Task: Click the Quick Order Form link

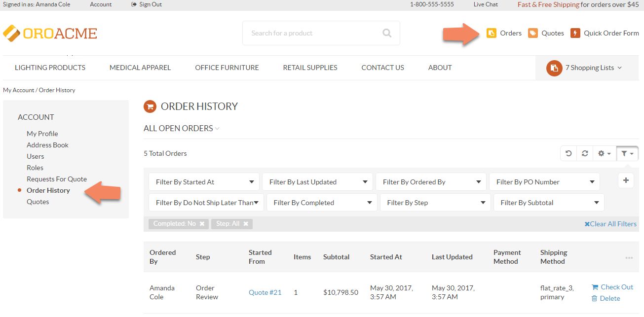Action: click(x=611, y=33)
